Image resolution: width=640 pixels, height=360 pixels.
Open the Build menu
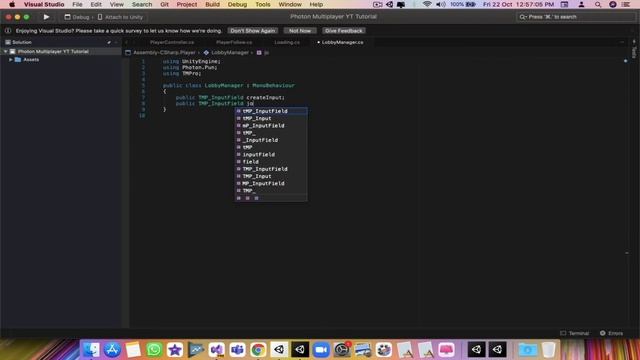tap(212, 4)
